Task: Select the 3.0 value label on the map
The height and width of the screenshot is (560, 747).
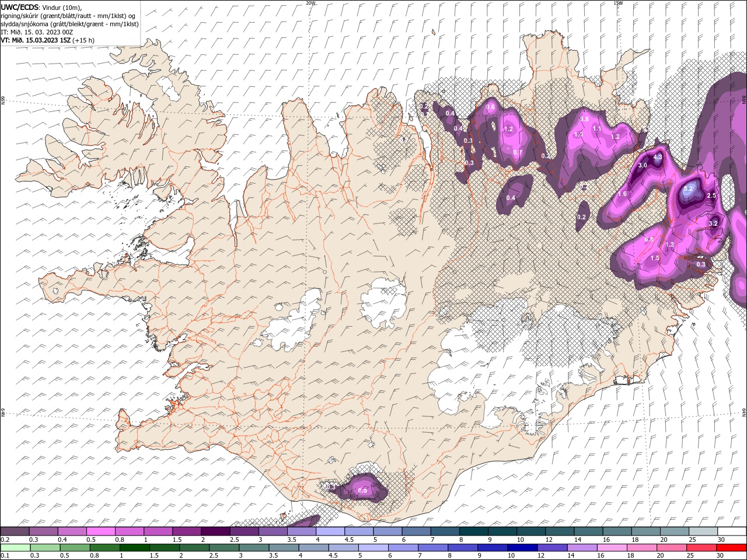Action: tap(643, 166)
